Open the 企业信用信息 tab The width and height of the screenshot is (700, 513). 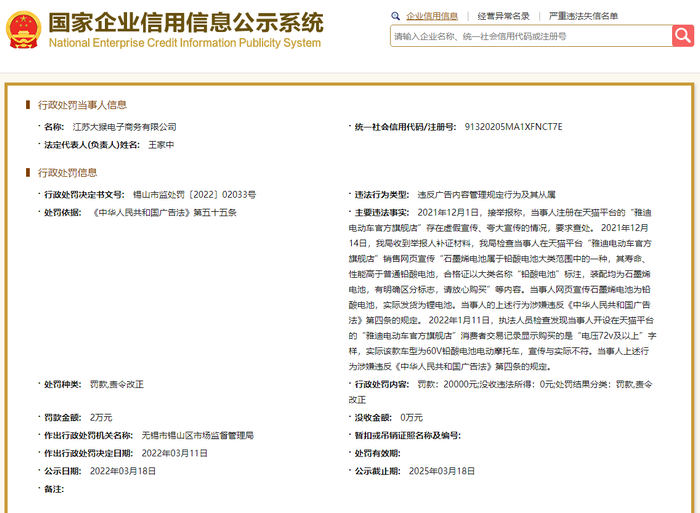(x=432, y=16)
